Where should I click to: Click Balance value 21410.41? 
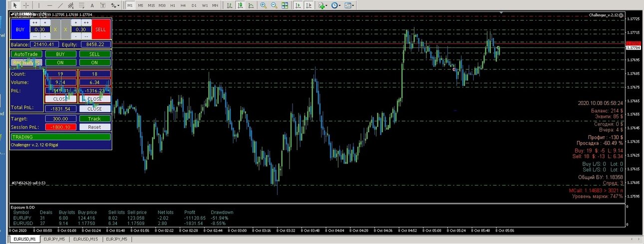(x=44, y=44)
